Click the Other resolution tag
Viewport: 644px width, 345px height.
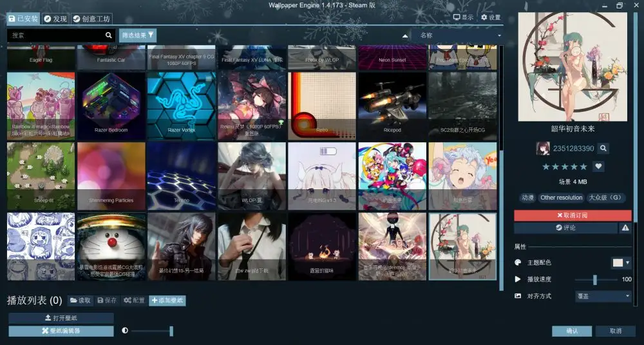561,198
